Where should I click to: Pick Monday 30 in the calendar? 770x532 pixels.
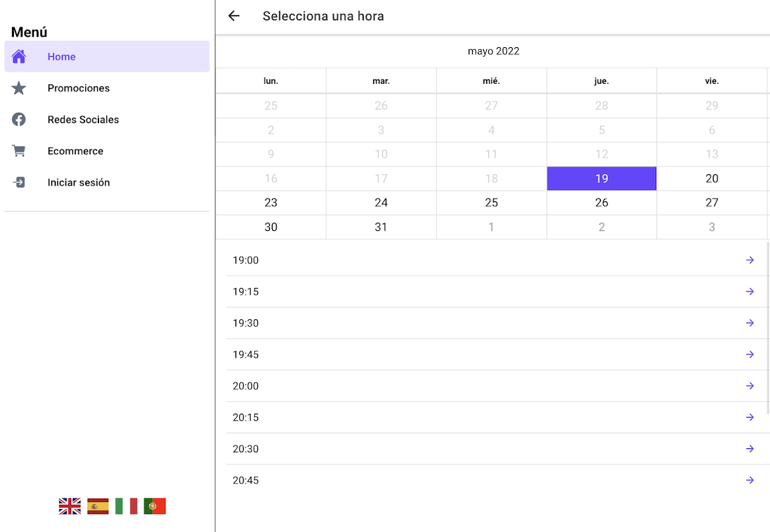pos(271,227)
